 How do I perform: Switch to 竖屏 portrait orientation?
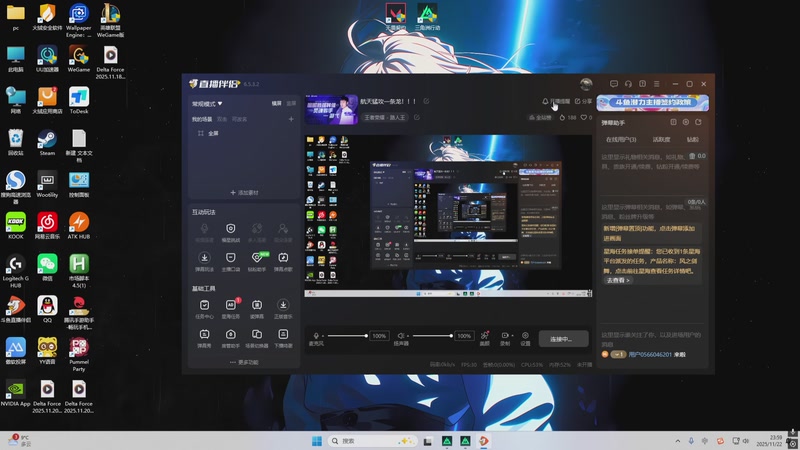point(291,103)
